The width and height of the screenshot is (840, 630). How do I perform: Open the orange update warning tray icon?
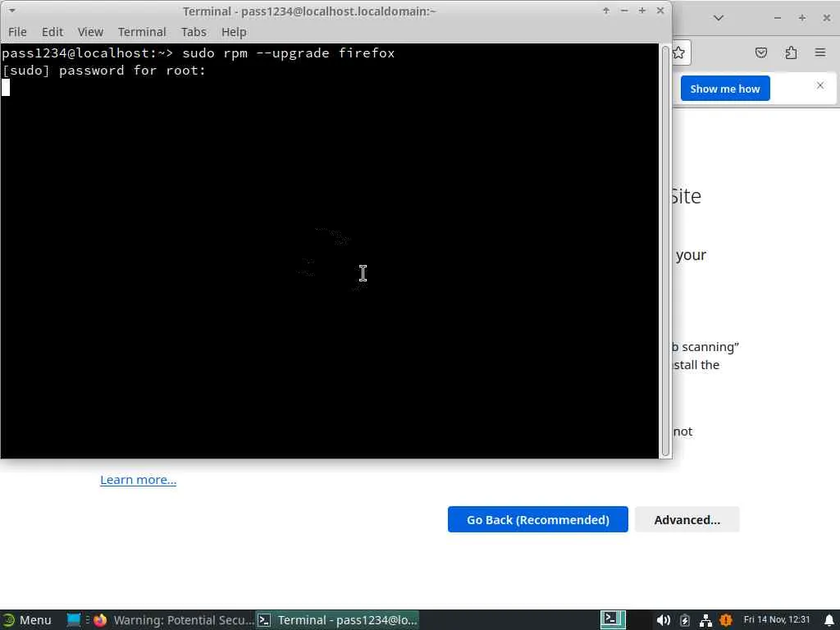(726, 620)
